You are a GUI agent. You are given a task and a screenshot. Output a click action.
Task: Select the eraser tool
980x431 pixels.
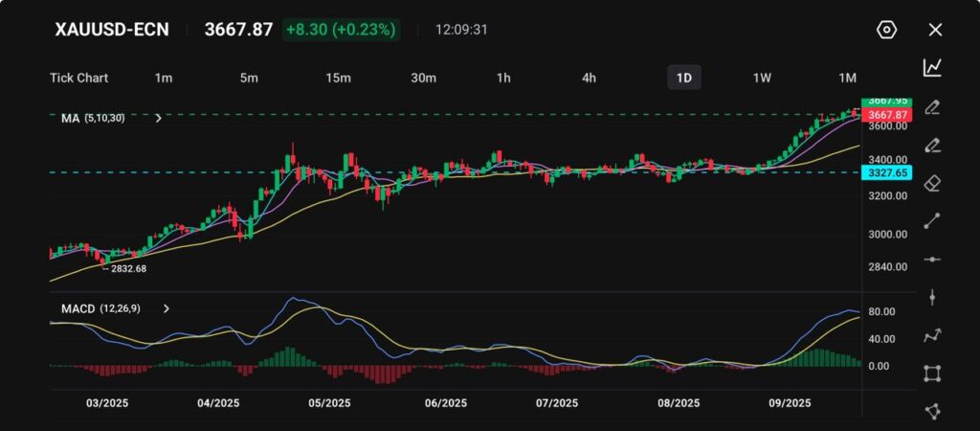click(932, 183)
